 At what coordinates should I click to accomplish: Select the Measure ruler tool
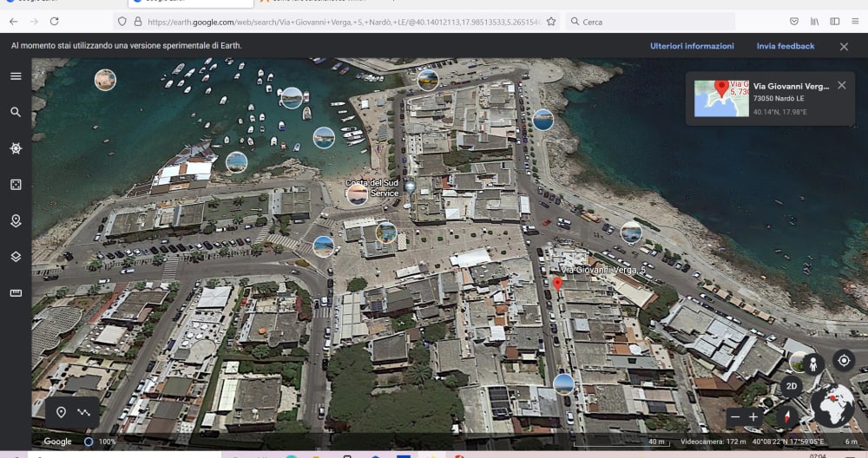click(16, 293)
